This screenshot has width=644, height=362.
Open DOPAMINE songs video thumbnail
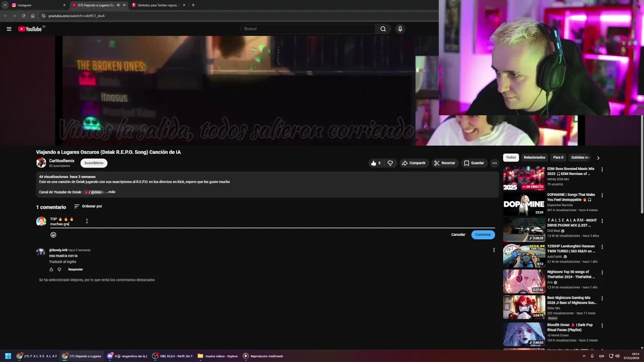point(524,204)
